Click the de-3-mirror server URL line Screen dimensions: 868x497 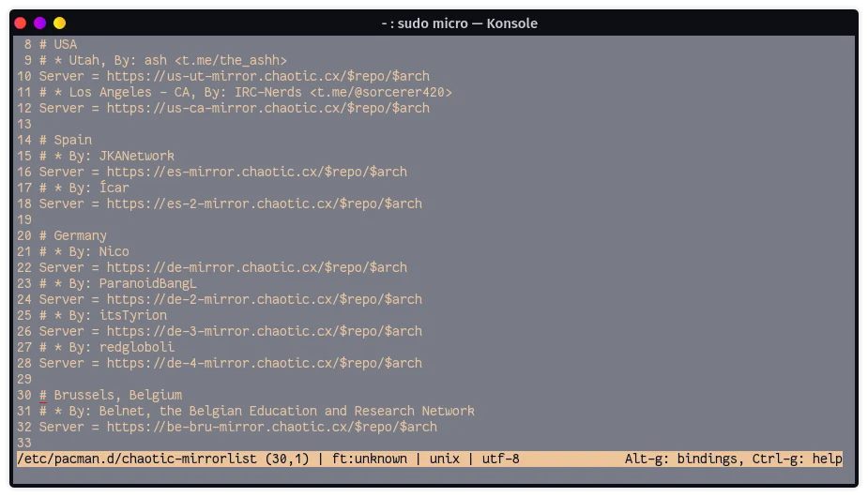pyautogui.click(x=230, y=332)
